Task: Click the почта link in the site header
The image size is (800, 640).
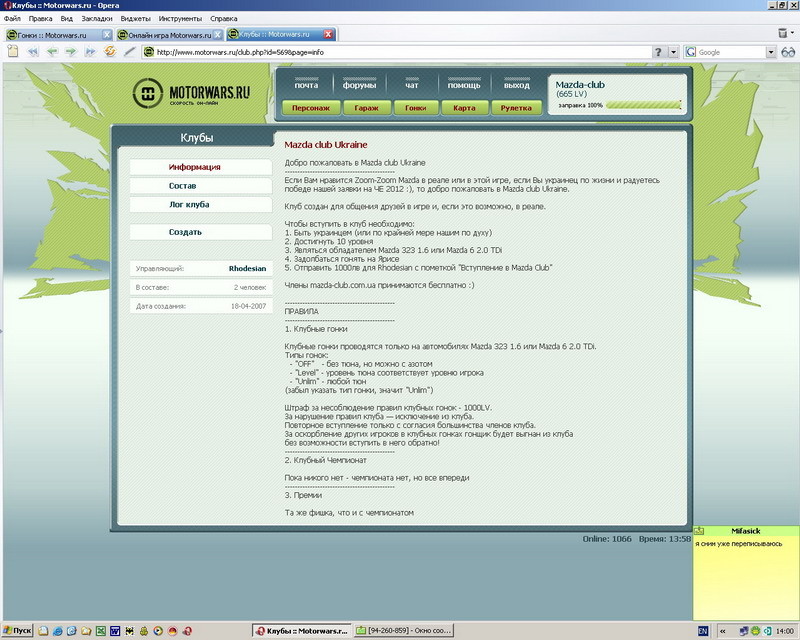Action: (x=306, y=85)
